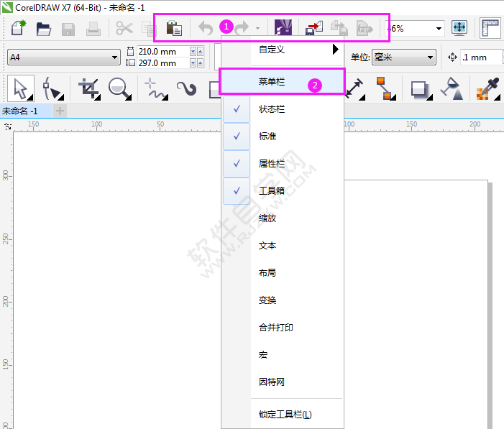This screenshot has width=504, height=429.
Task: Decrease page height with down stepper
Action: coord(193,63)
